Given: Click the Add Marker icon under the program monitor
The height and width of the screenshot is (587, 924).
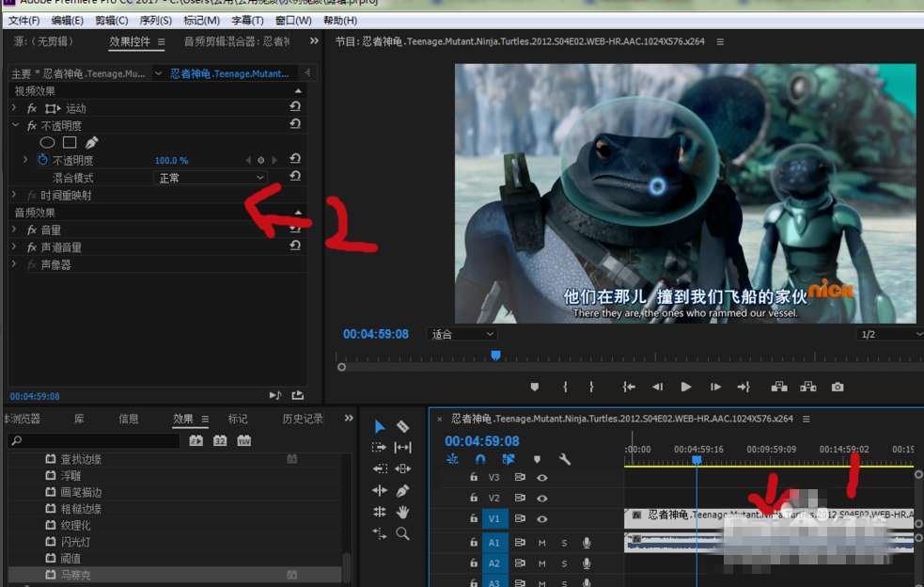Looking at the screenshot, I should coord(534,387).
